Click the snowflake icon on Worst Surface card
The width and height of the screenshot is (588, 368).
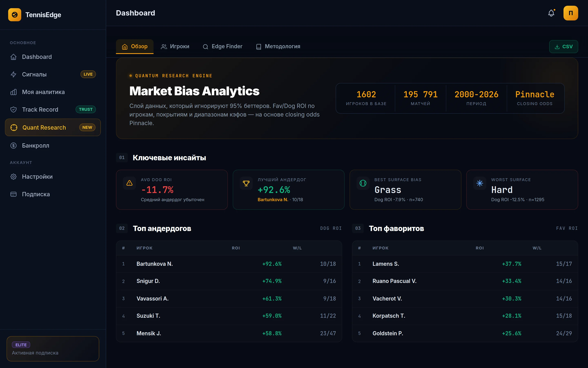480,183
